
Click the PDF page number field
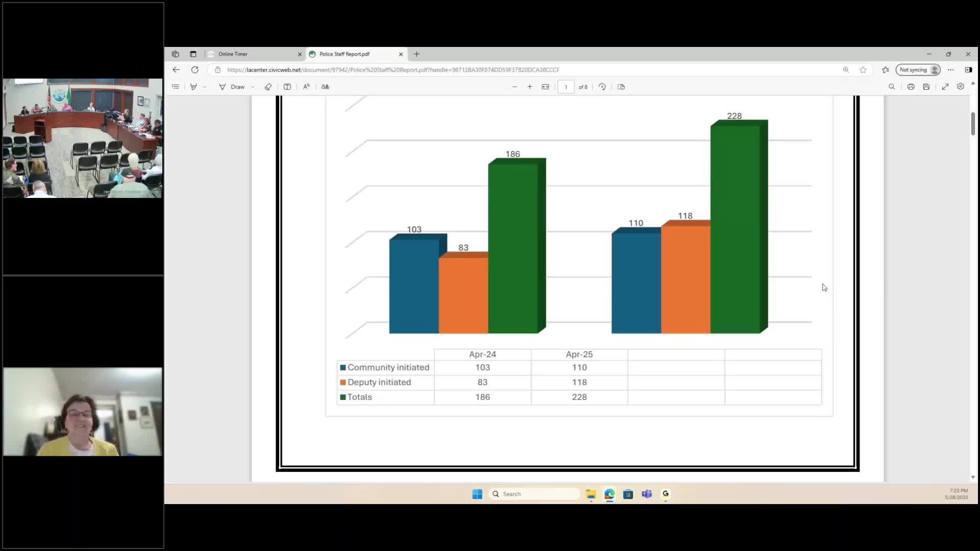pos(566,87)
